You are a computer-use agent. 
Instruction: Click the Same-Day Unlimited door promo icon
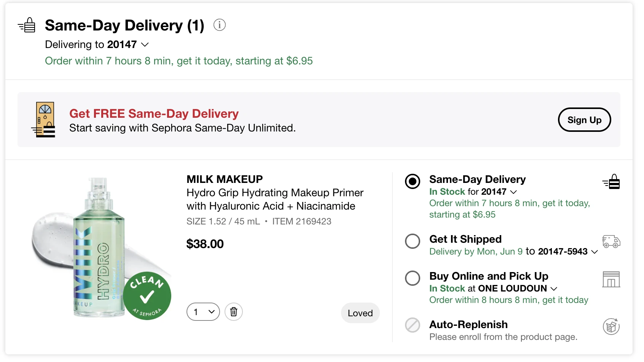click(44, 119)
